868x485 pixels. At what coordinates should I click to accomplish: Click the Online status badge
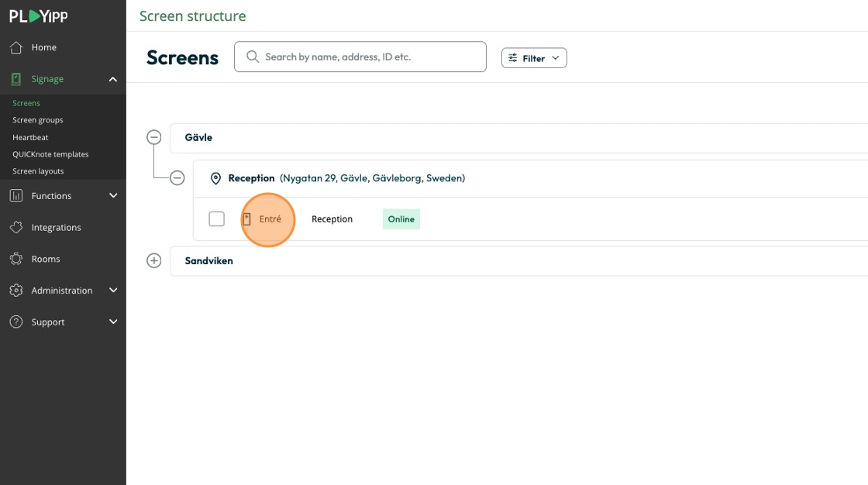coord(401,219)
